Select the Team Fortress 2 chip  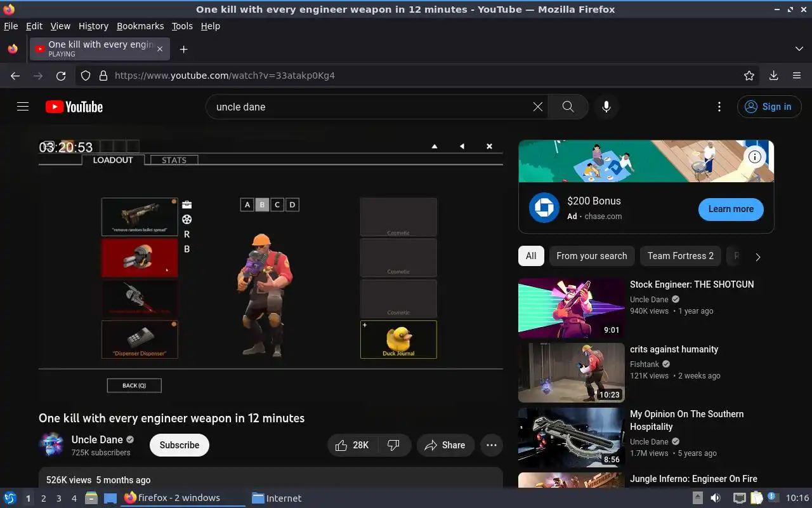click(681, 256)
